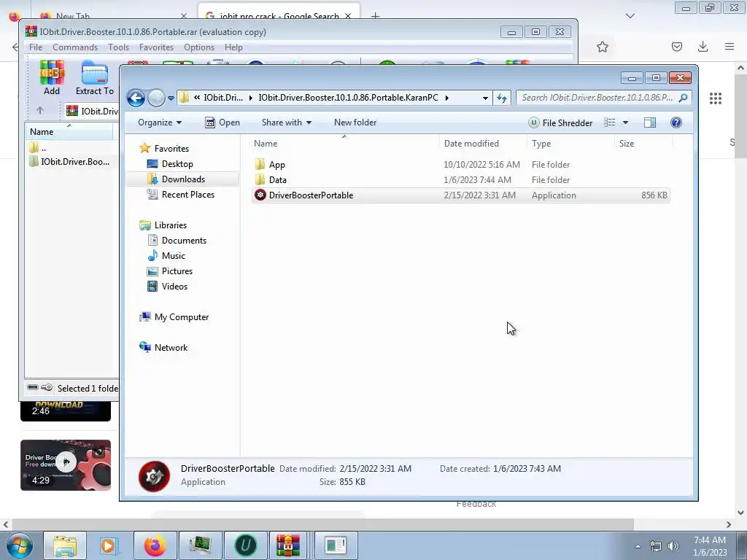The image size is (747, 560).
Task: Open WinRAR Commands menu
Action: (x=75, y=47)
